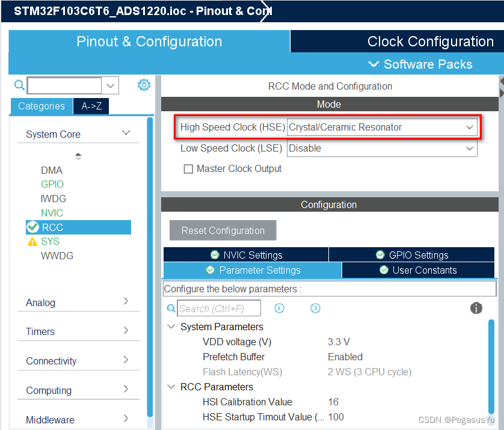Click the STM32F103C6T6_ADS1220.ioc breadcrumb title
Screen dimensions: 504x430
click(x=100, y=11)
